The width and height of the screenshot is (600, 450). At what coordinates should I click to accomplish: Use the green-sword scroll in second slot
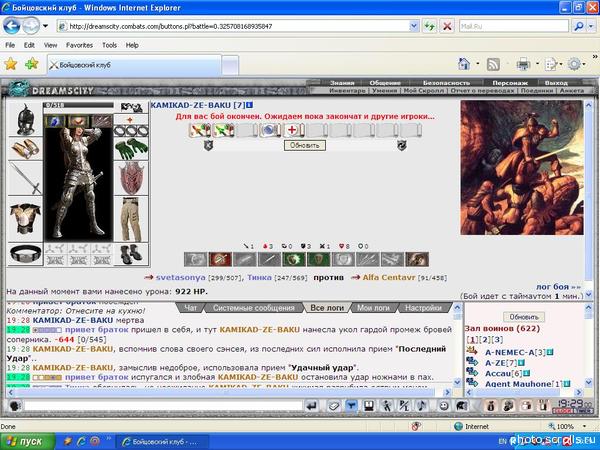223,130
